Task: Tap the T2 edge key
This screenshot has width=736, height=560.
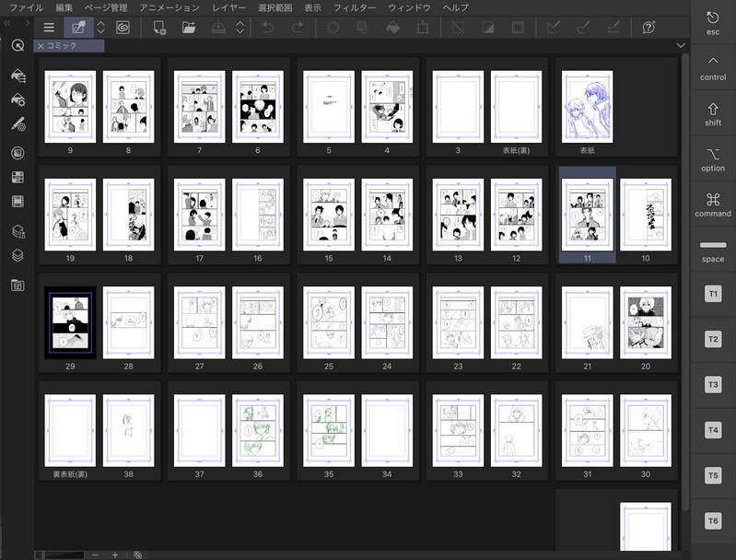Action: (713, 339)
